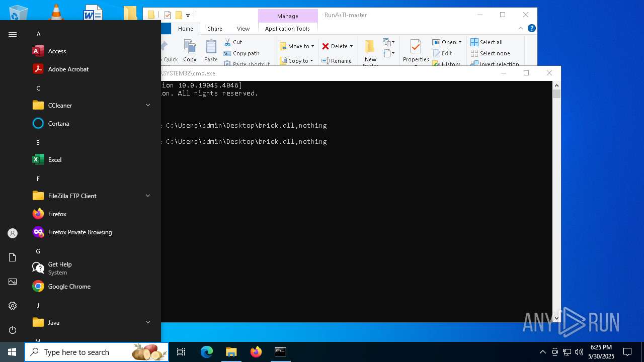Open Quick Access Toolbar customize arrow
Screen dimensions: 644x362
(x=188, y=15)
